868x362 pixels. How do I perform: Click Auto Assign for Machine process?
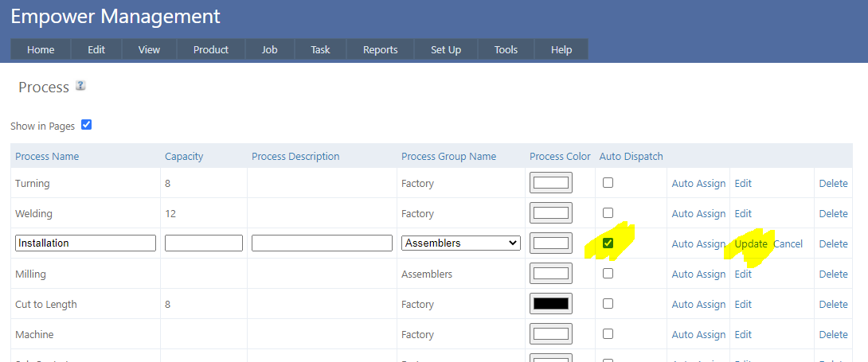point(698,335)
